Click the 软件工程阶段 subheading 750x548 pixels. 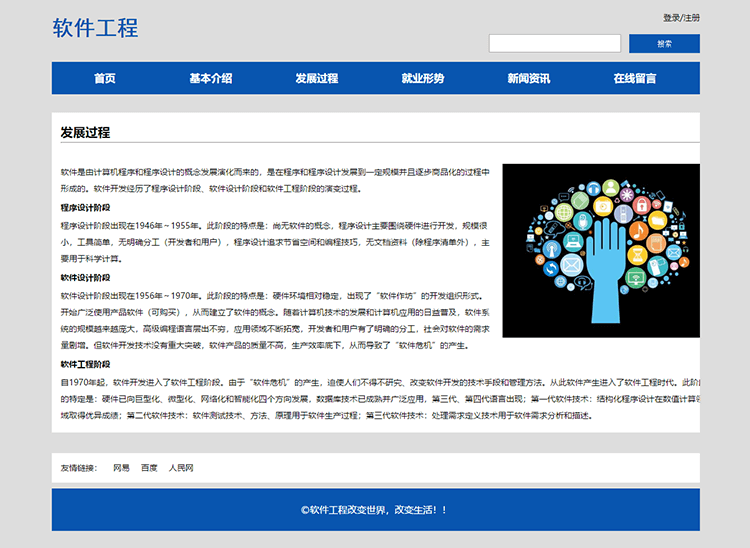[85, 365]
